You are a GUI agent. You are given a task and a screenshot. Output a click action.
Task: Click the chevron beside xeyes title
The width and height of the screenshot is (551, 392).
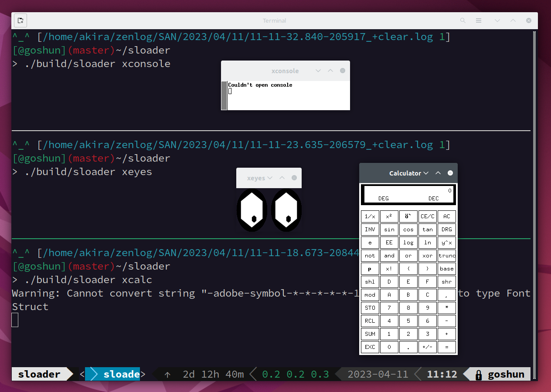pos(270,178)
